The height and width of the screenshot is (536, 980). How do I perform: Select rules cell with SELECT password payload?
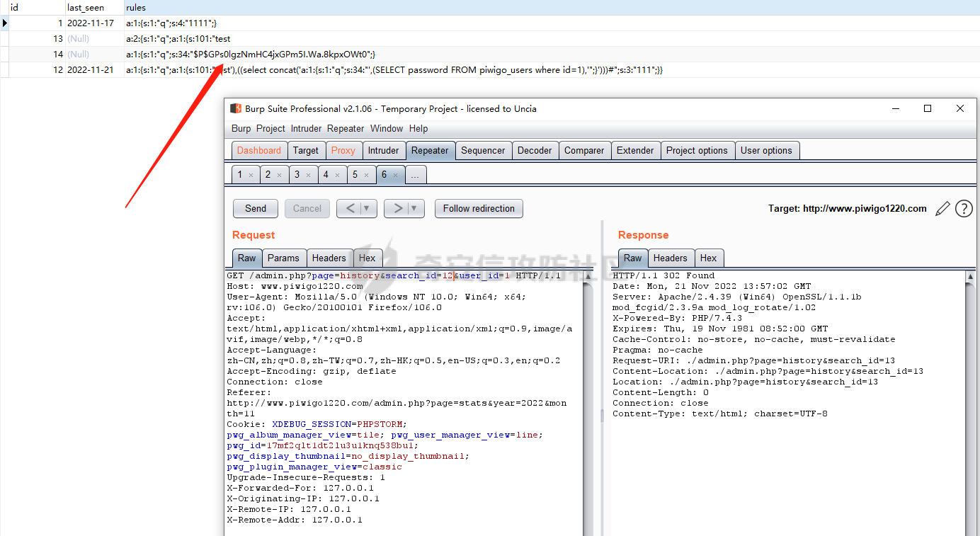pos(552,70)
